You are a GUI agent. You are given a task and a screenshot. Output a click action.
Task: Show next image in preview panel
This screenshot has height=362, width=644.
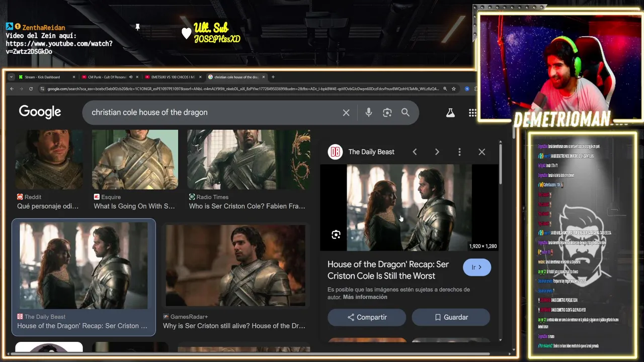437,152
